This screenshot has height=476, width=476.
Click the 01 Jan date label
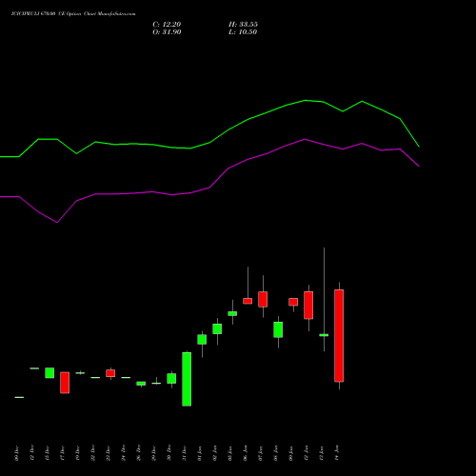[200, 453]
